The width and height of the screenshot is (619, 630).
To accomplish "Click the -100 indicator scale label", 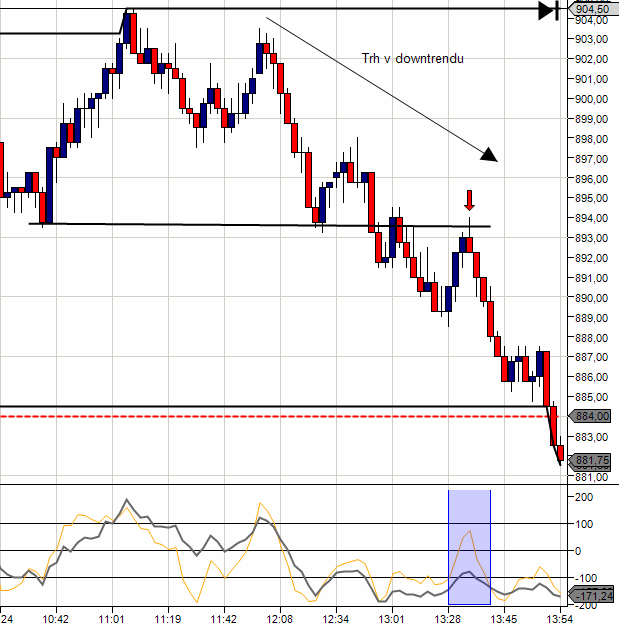I will 585,578.
